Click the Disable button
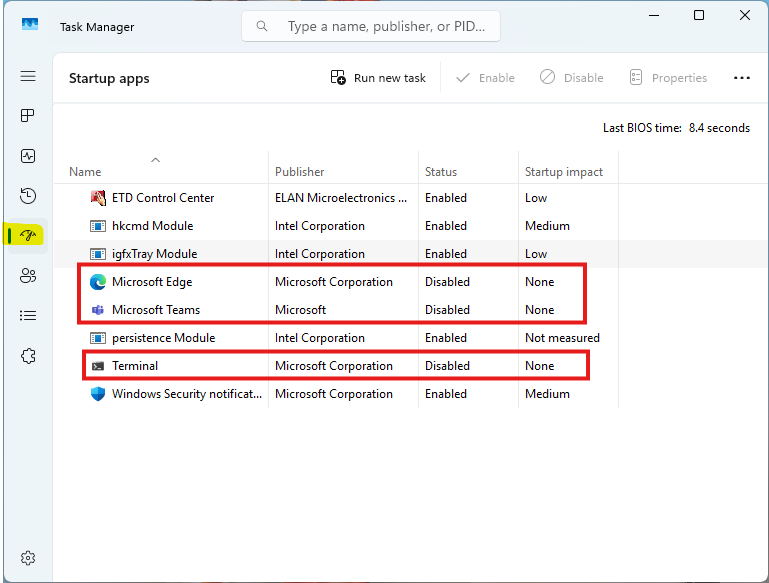The width and height of the screenshot is (769, 583). coord(572,78)
